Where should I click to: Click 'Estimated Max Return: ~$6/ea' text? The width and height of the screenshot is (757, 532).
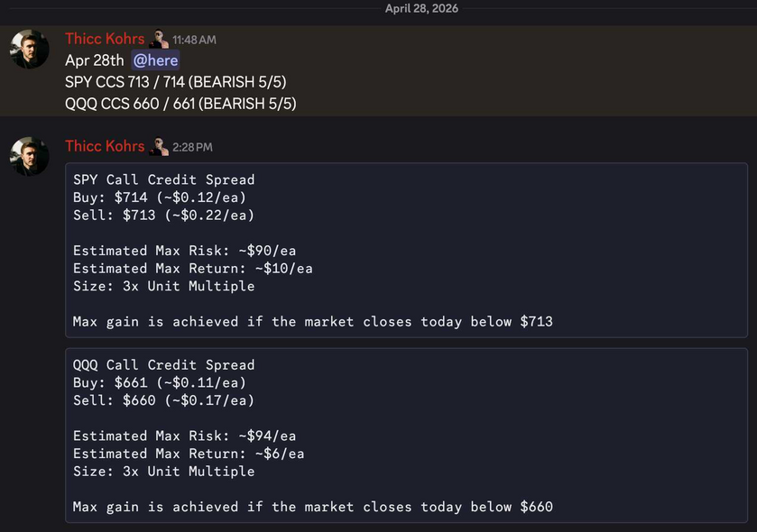[x=189, y=454]
